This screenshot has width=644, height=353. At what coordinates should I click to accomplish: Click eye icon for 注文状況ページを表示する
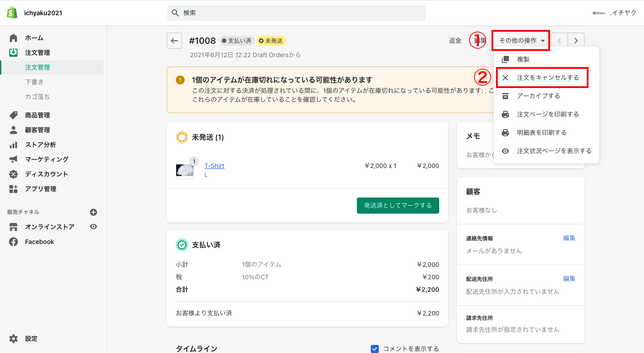tap(505, 151)
